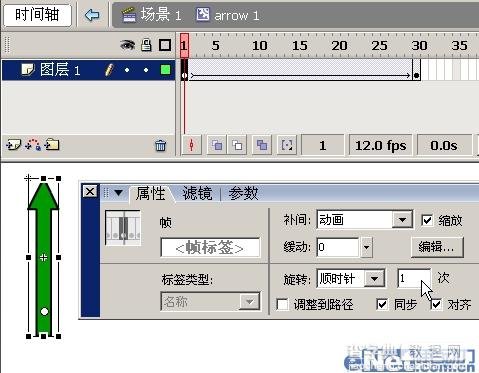Viewport: 479px width, 373px height.
Task: Click 缓动 value field
Action: click(x=338, y=247)
